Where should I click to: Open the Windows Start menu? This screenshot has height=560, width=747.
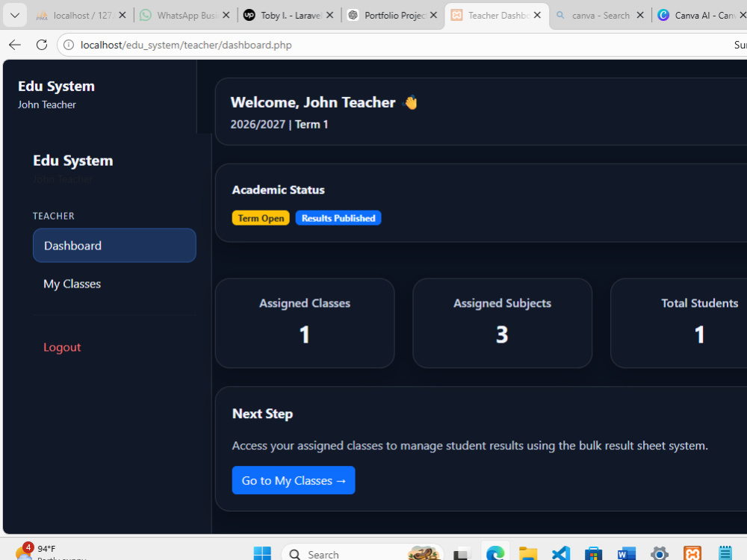point(262,553)
